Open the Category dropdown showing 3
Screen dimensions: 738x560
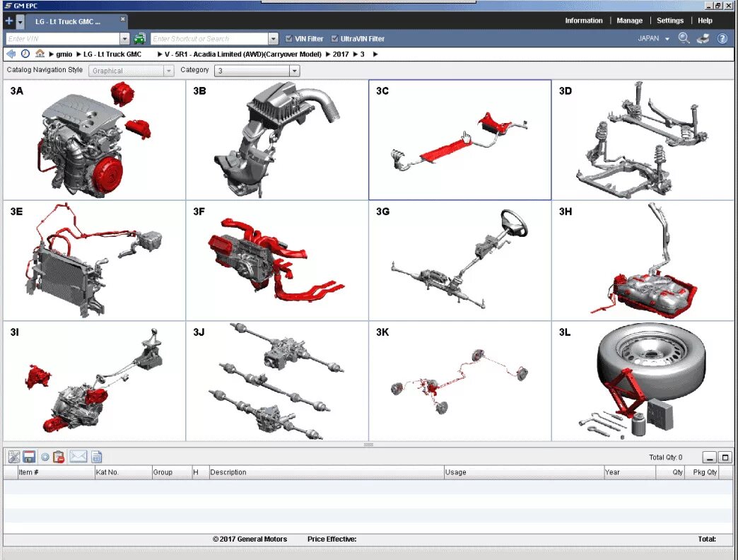pos(257,71)
